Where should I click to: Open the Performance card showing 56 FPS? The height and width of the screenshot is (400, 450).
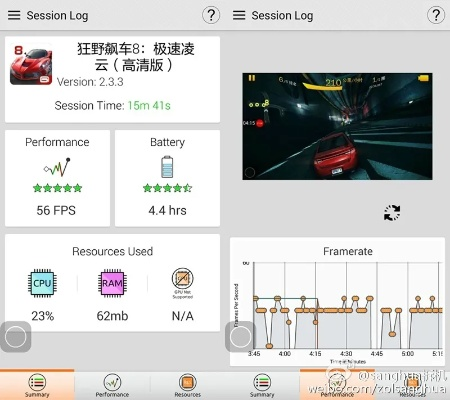[57, 178]
